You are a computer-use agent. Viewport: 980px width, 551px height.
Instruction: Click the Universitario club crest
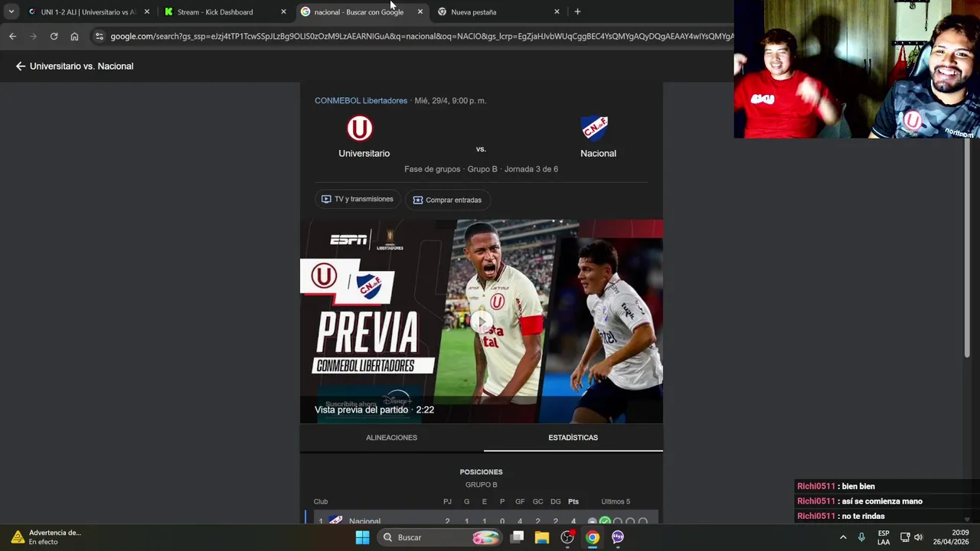[x=359, y=128]
